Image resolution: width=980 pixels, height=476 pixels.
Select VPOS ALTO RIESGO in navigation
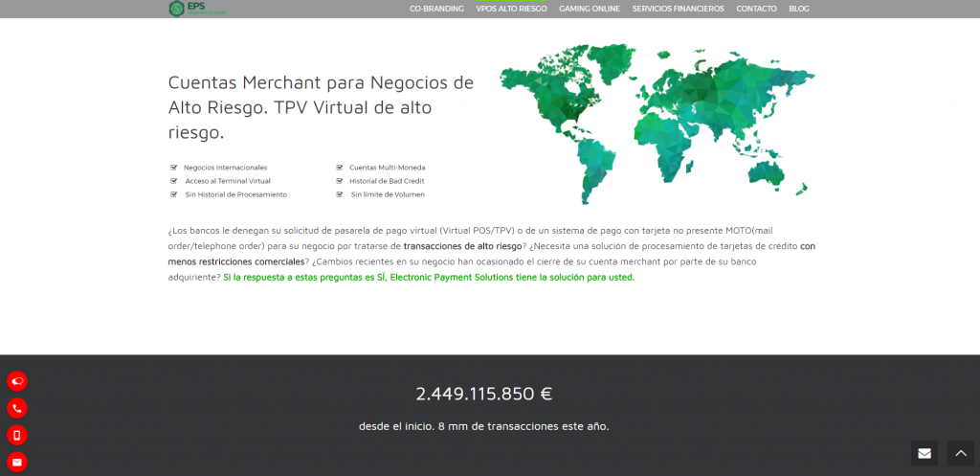click(511, 9)
